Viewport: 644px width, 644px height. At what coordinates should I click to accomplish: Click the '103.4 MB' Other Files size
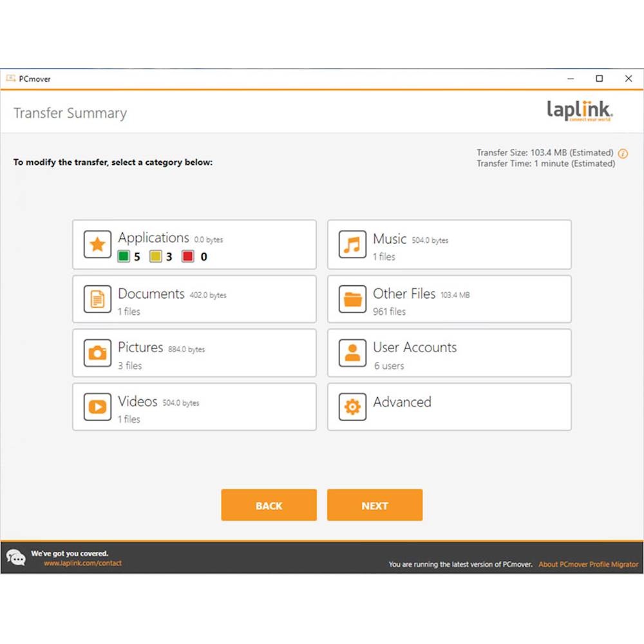point(455,295)
